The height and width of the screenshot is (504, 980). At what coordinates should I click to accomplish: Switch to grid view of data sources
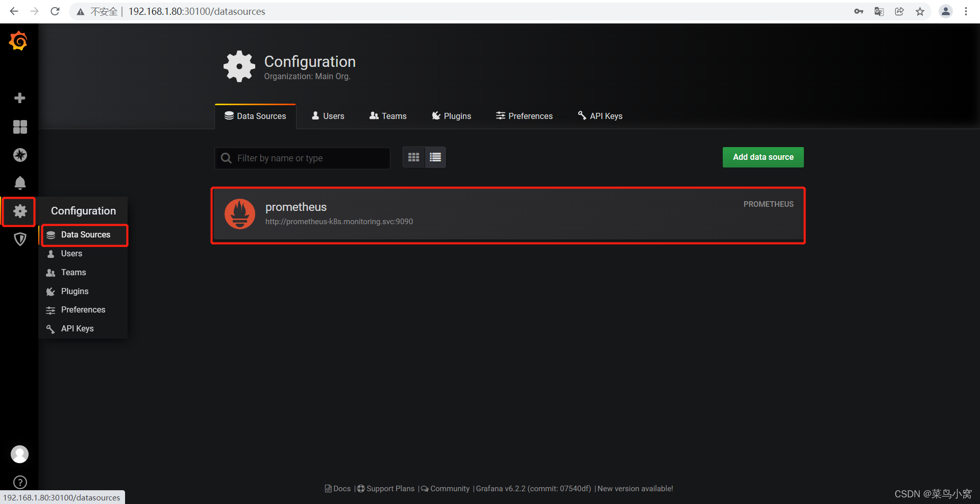(x=413, y=157)
